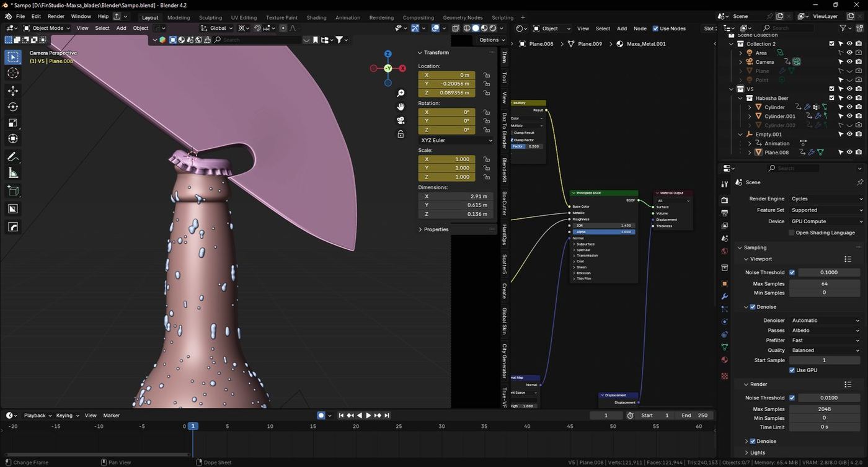Lock the X location lock icon
868x467 pixels.
click(487, 75)
